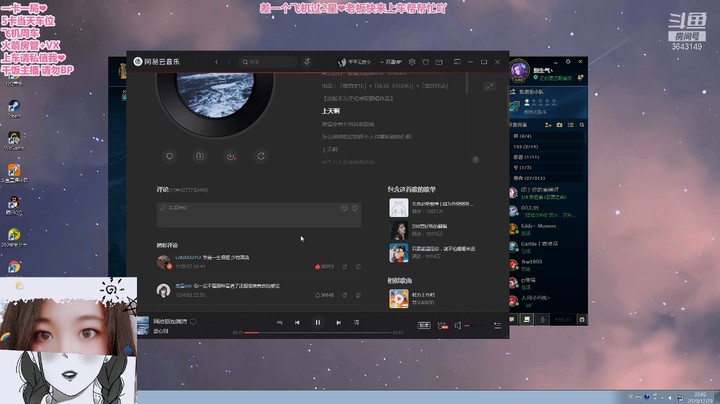The width and height of the screenshot is (720, 404).
Task: Start voice song recognition with the microphone icon
Action: 307,62
